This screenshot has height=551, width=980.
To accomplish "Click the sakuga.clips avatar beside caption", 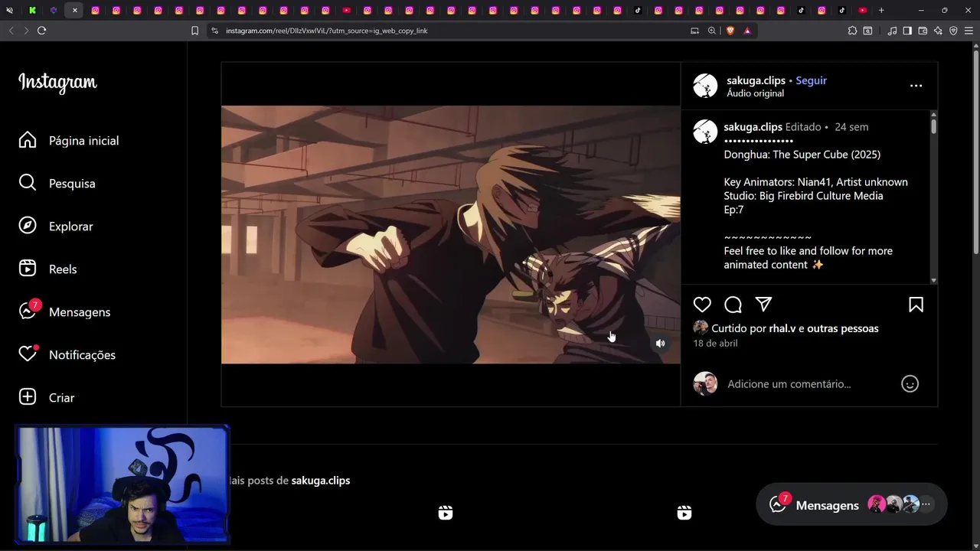I will tap(705, 132).
